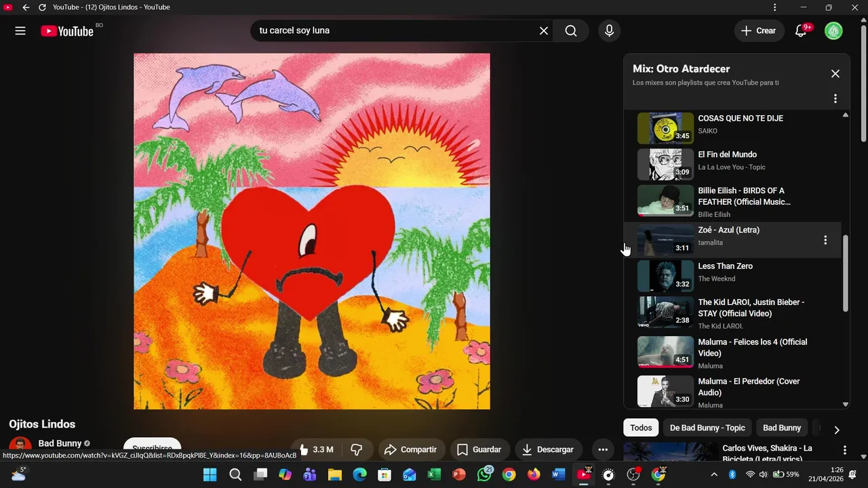
Task: Play Zoé - Azul (Letra) thumbnail
Action: [665, 240]
